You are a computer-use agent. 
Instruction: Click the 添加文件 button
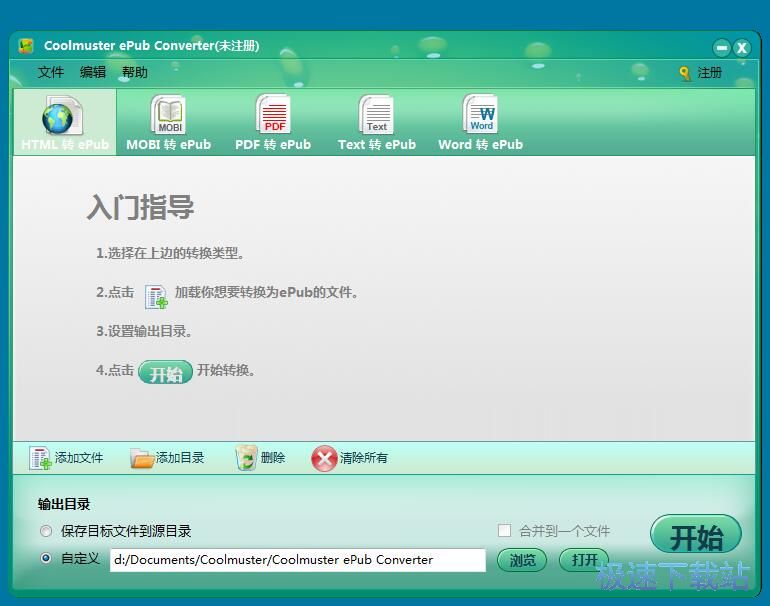pyautogui.click(x=66, y=458)
